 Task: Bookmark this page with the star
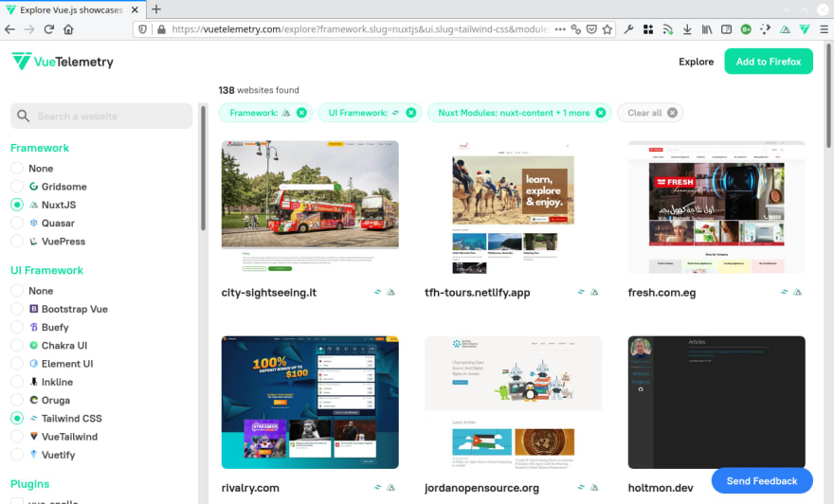point(607,29)
